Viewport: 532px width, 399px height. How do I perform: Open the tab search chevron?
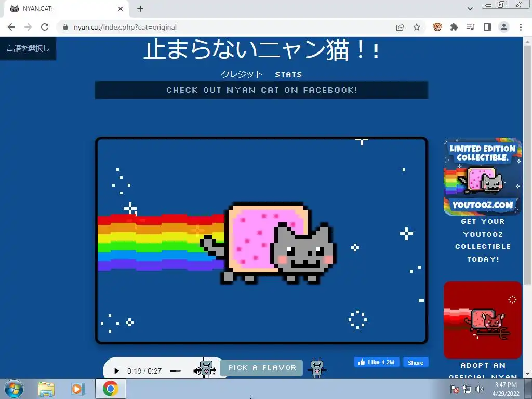[x=470, y=9]
